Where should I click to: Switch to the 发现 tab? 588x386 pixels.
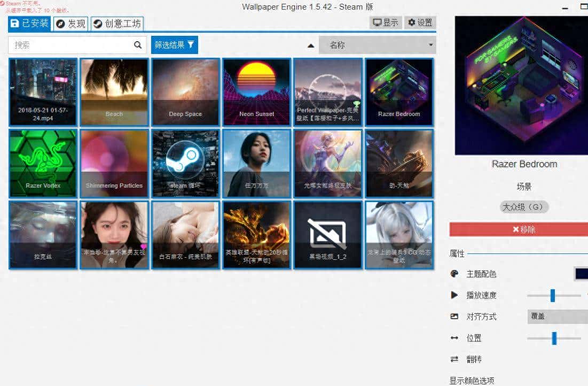(x=70, y=24)
